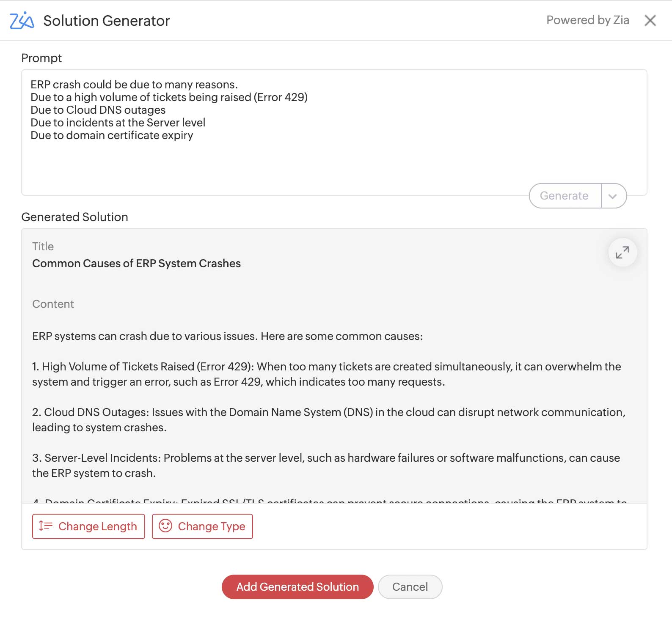Click the 'Prompt' section label
Image resolution: width=672 pixels, height=622 pixels.
(x=41, y=58)
